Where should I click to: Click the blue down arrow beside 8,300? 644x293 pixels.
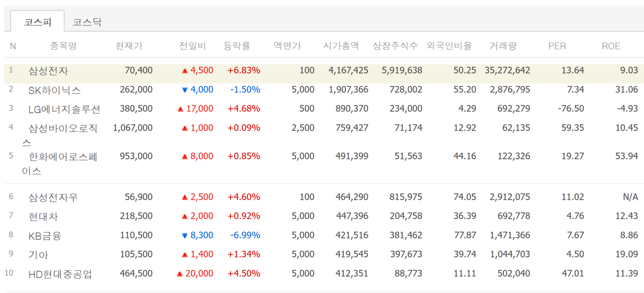[x=185, y=236]
